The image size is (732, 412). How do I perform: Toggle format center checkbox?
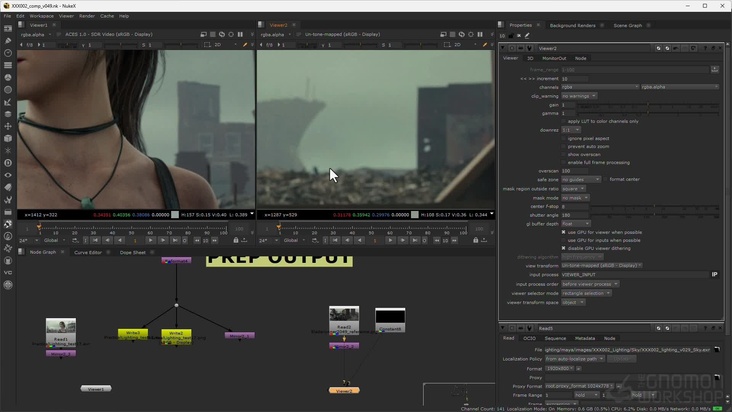pyautogui.click(x=605, y=179)
